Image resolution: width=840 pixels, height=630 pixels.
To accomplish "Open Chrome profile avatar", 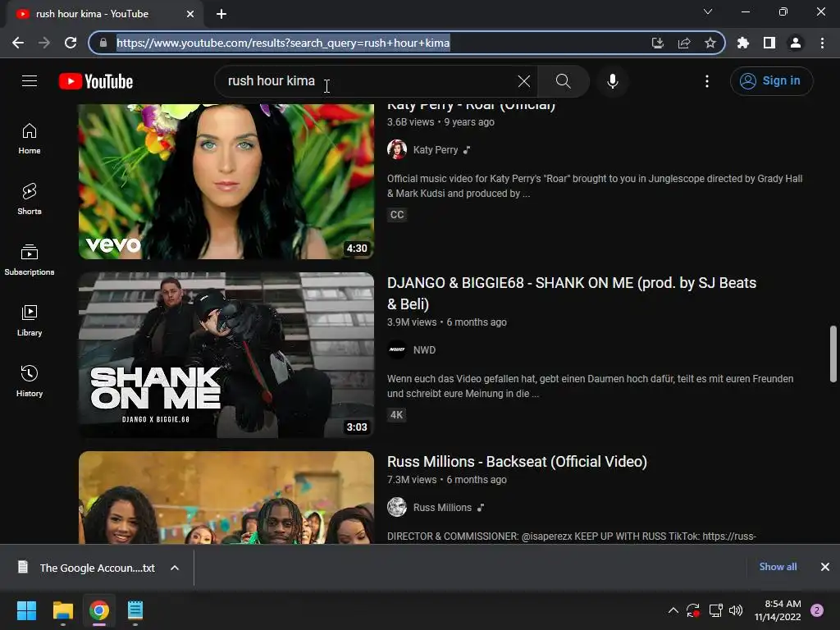I will point(796,43).
